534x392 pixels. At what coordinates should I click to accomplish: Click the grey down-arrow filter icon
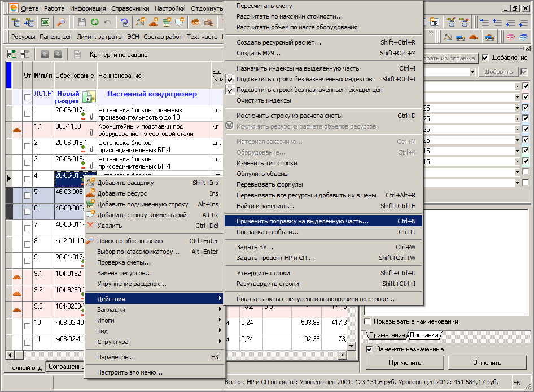[x=58, y=54]
